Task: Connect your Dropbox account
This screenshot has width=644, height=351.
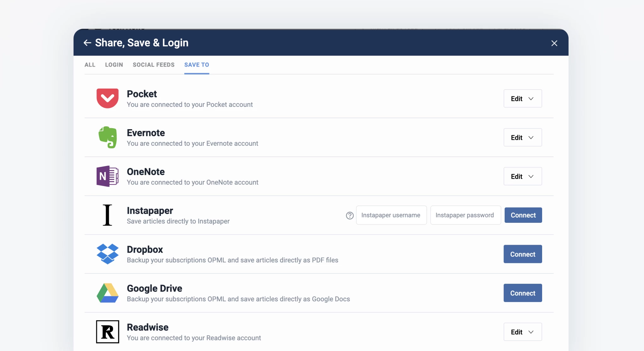Action: pyautogui.click(x=522, y=254)
